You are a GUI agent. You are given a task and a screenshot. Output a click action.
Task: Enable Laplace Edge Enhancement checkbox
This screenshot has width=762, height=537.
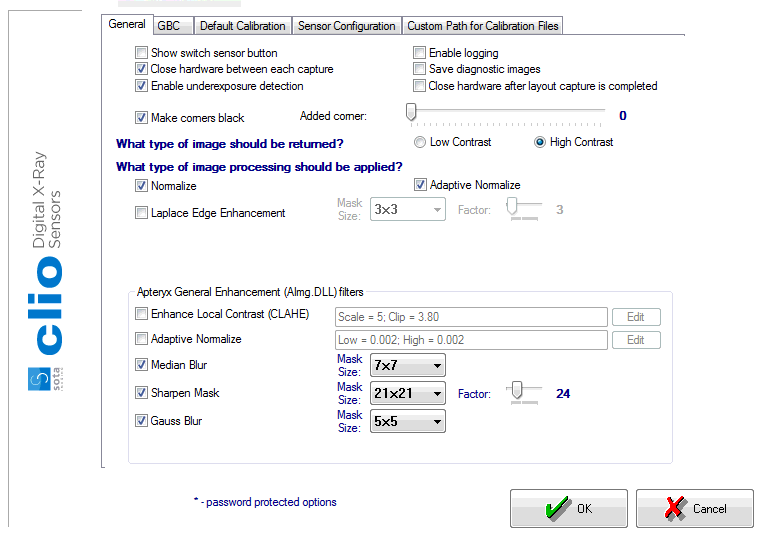click(142, 213)
